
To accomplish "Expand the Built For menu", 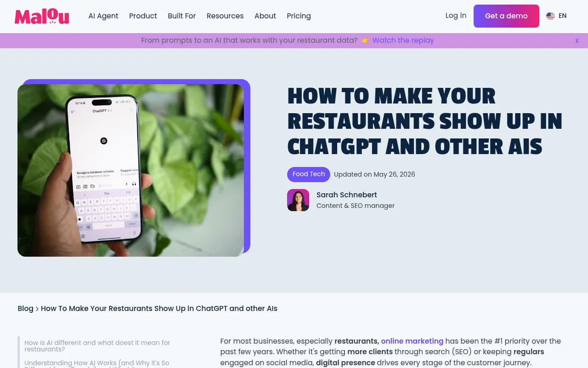I will pyautogui.click(x=182, y=16).
